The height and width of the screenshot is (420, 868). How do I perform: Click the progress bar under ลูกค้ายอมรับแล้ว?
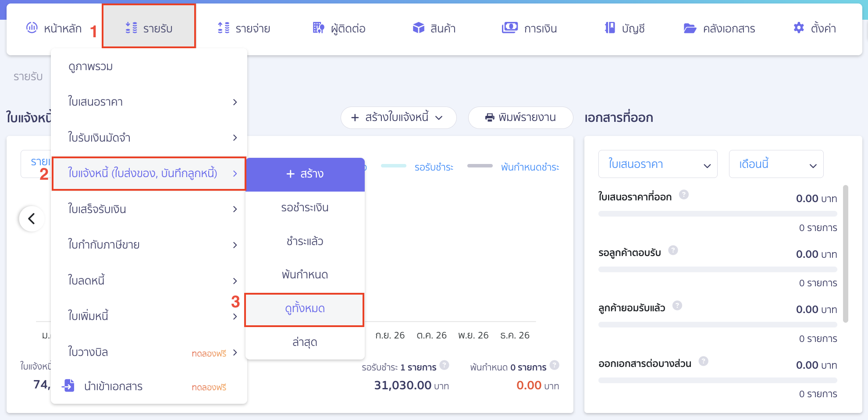(x=718, y=325)
